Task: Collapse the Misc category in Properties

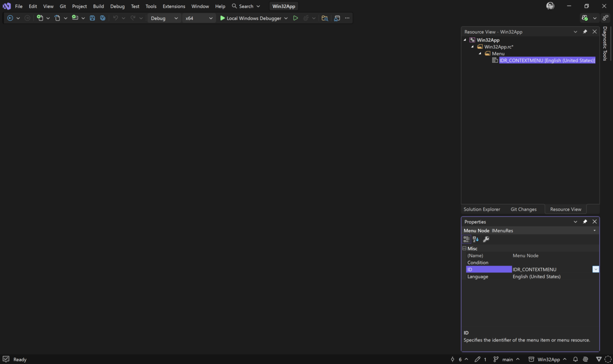Action: pos(464,249)
